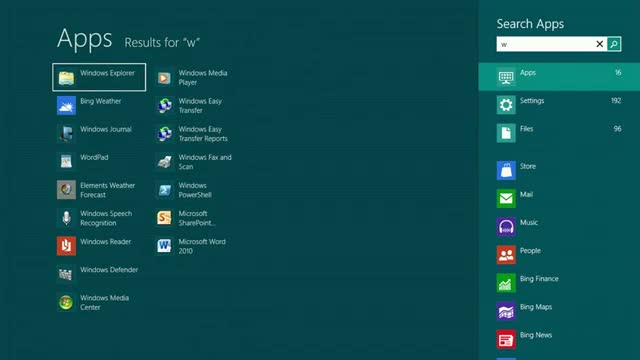Click the Settings gear icon

click(x=506, y=105)
